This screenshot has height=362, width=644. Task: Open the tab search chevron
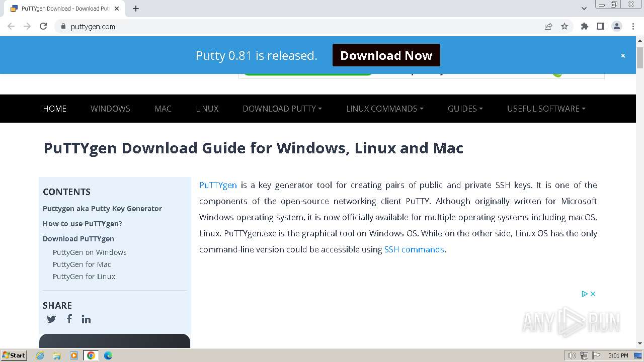584,9
